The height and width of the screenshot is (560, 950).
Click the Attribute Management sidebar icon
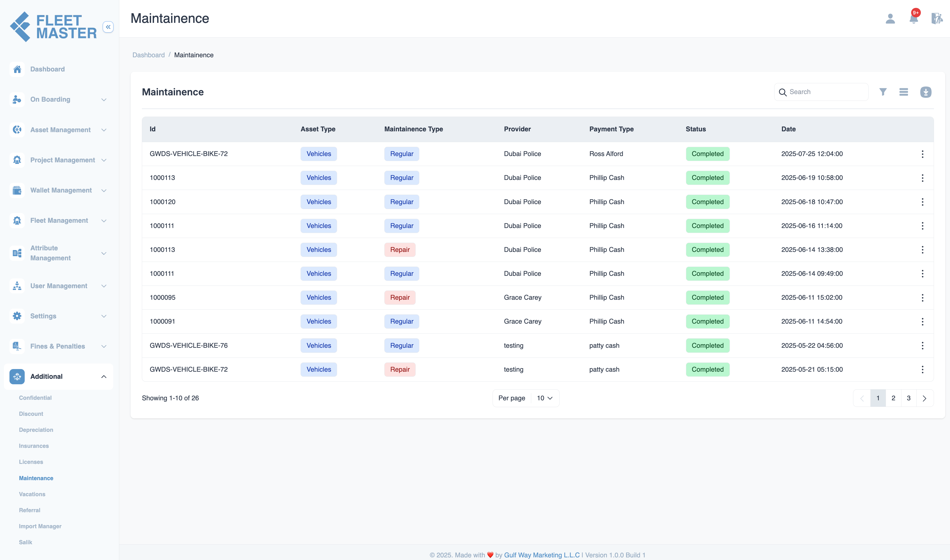tap(17, 253)
